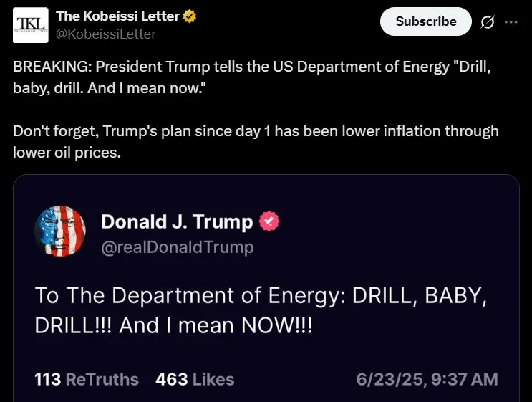Image resolution: width=532 pixels, height=402 pixels.
Task: Click the gold verified badge beside Kobeissi Letter
Action: pos(190,16)
